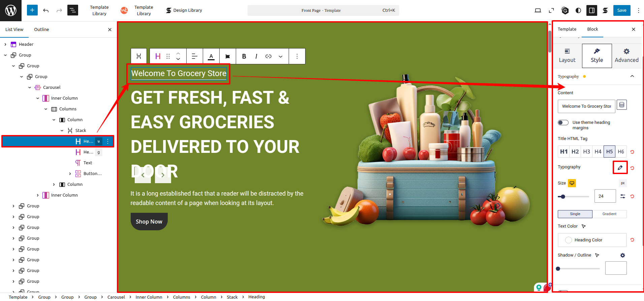Expand the Header item in List View
The image size is (644, 301).
coord(5,44)
